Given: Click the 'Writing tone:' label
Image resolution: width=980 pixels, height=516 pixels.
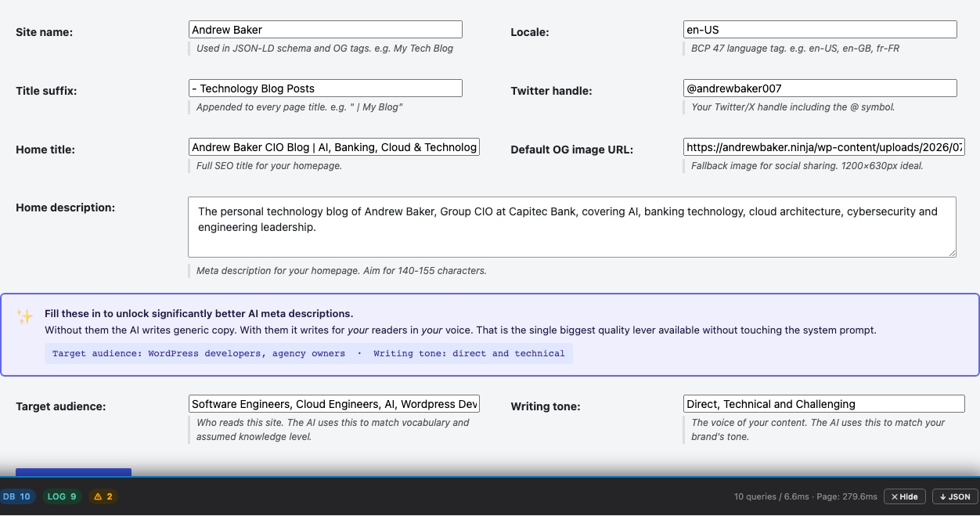Looking at the screenshot, I should click(546, 406).
